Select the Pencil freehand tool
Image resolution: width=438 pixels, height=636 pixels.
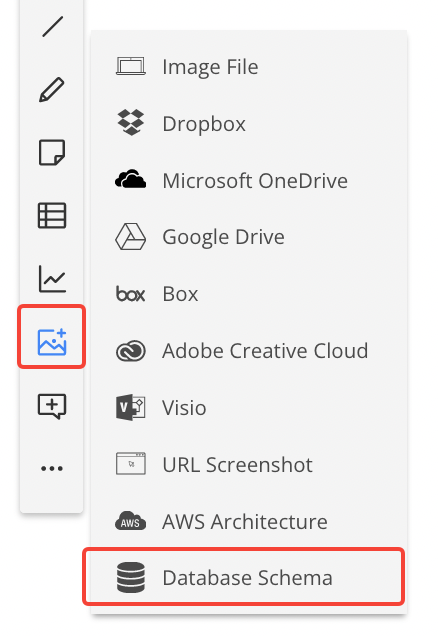52,90
